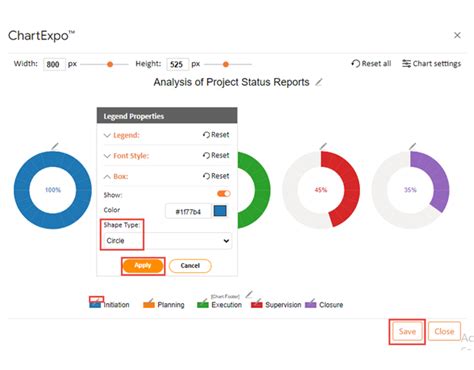The image size is (474, 370).
Task: Click the pencil icon beside the chart title
Action: click(319, 82)
